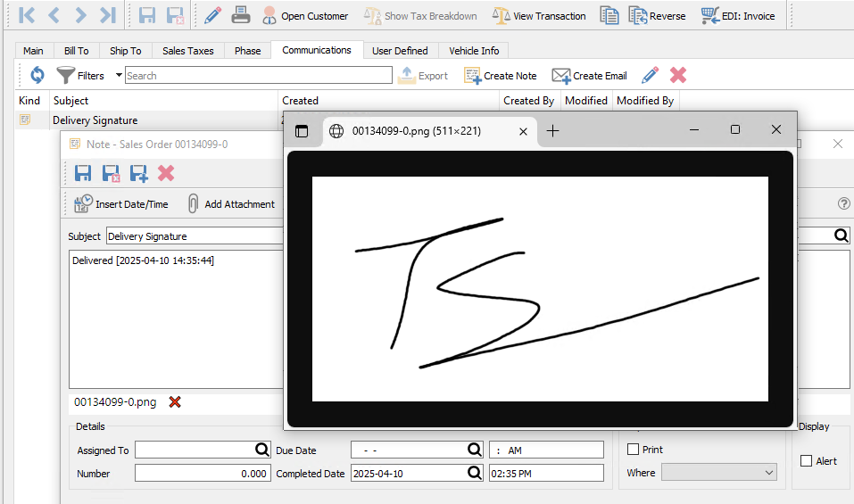This screenshot has height=504, width=854.
Task: Switch to the Sales Taxes tab
Action: point(187,51)
